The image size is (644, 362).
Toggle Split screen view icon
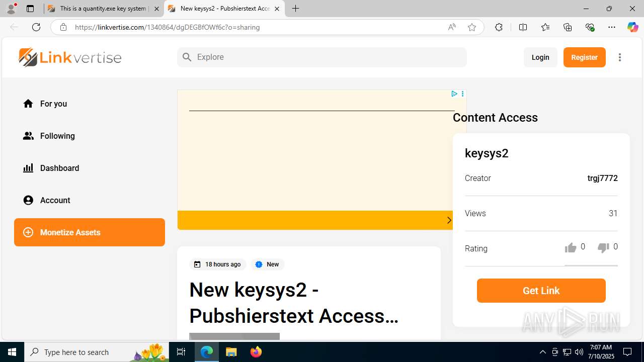coord(523,27)
